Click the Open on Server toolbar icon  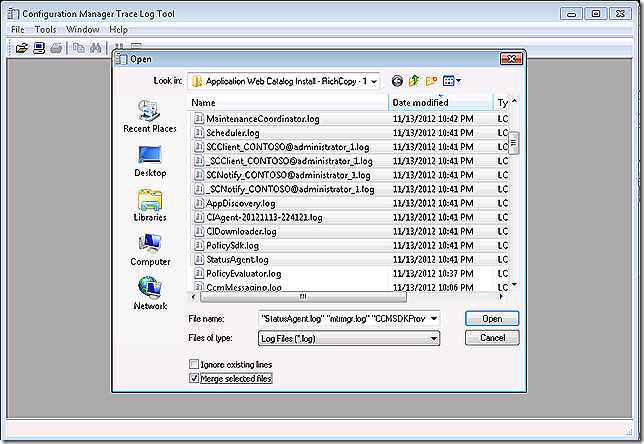click(39, 48)
